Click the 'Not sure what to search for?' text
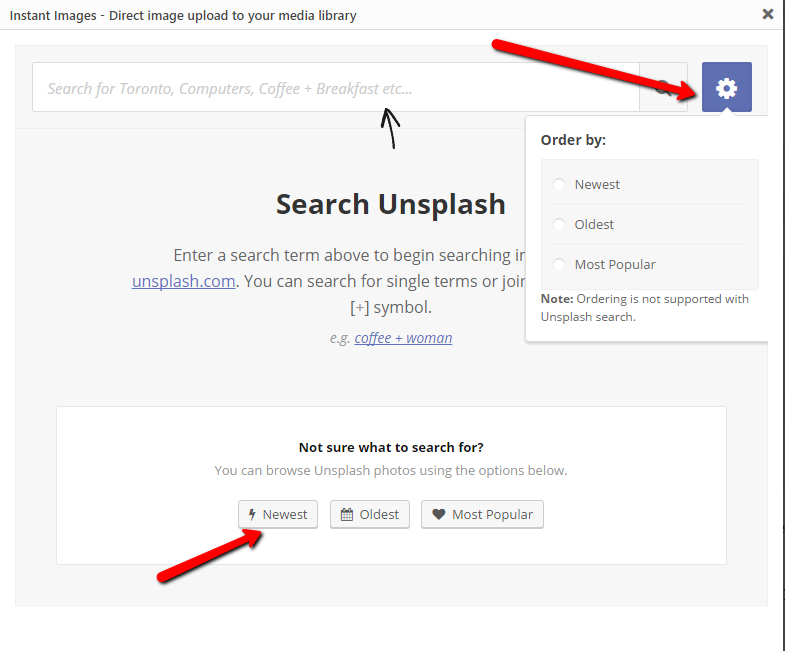This screenshot has height=651, width=785. pos(391,447)
